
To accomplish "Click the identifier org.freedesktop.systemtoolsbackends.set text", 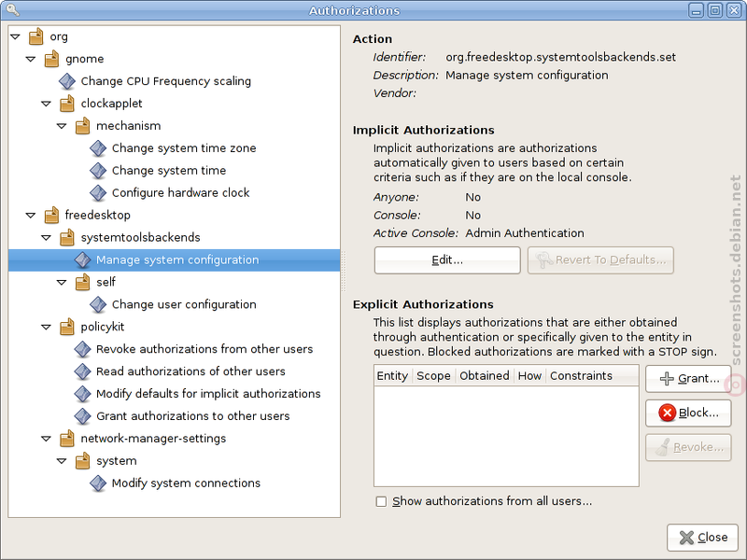I will [x=561, y=57].
